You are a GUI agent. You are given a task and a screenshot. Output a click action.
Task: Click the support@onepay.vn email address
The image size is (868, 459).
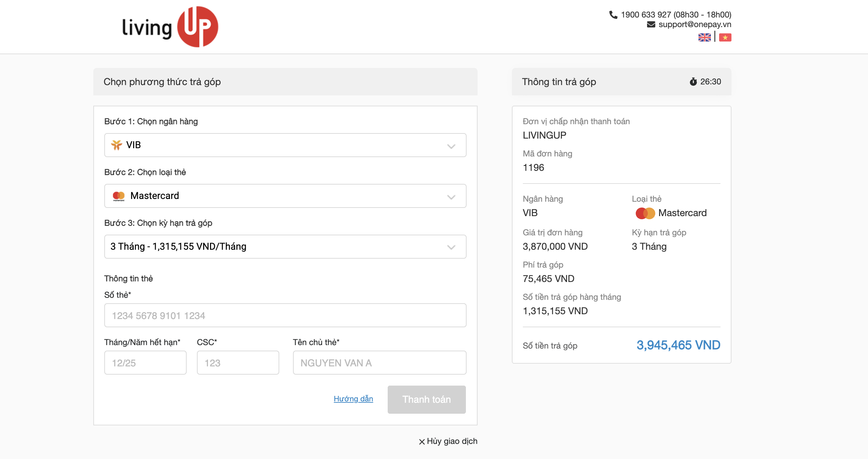695,24
